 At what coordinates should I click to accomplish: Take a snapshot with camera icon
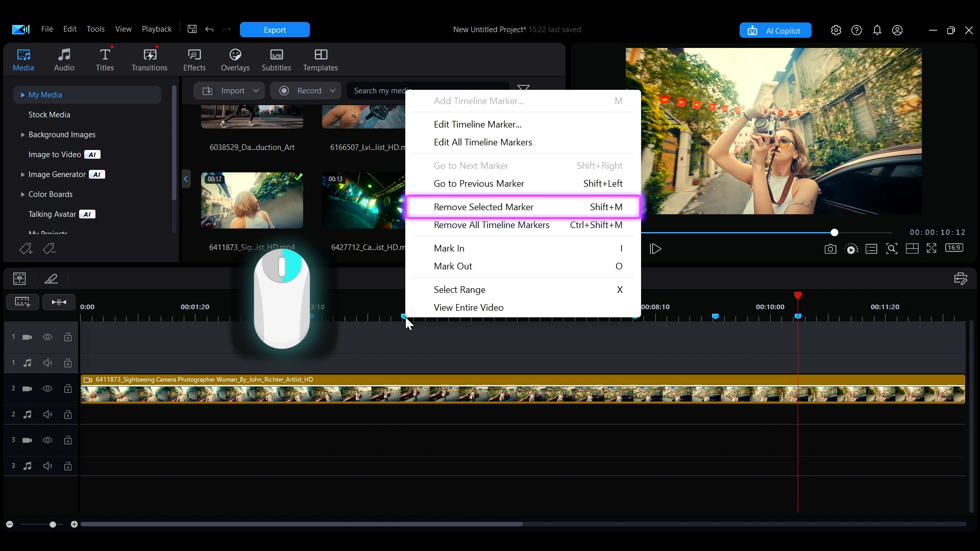tap(830, 249)
